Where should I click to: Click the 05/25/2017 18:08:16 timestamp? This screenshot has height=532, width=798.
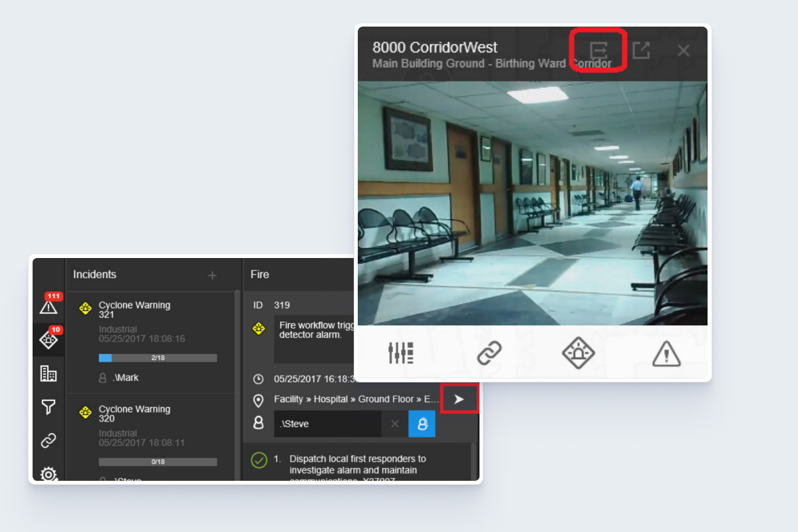pyautogui.click(x=142, y=339)
